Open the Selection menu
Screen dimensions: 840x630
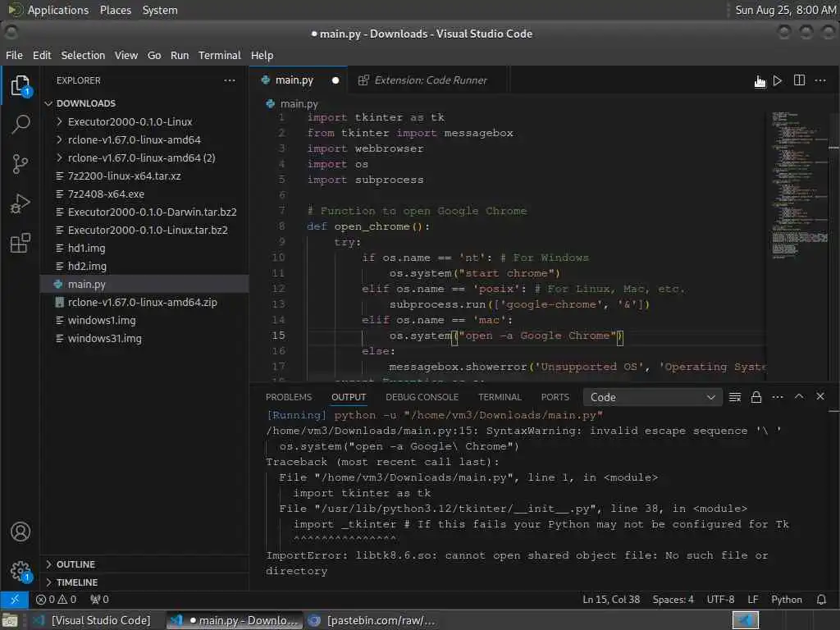[x=83, y=55]
